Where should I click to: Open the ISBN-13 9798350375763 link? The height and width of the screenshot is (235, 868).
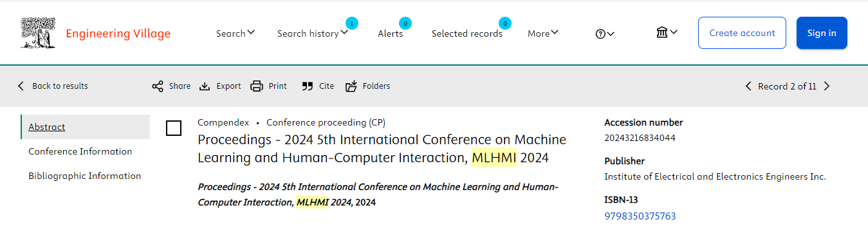tap(640, 216)
